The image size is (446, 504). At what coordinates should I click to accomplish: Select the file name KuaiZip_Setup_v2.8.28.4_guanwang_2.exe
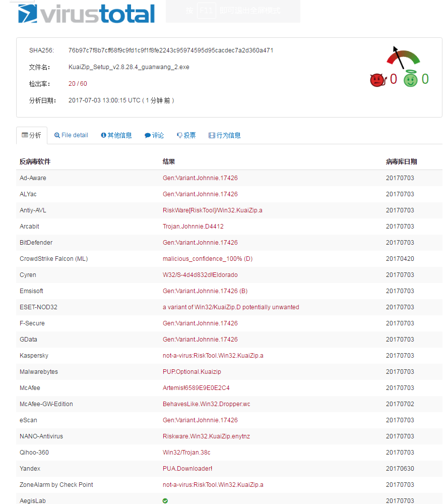click(129, 67)
